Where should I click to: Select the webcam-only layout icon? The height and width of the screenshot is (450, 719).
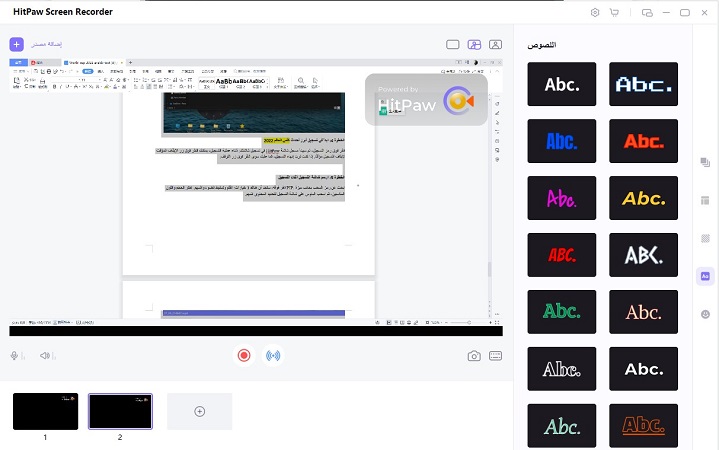tap(495, 44)
